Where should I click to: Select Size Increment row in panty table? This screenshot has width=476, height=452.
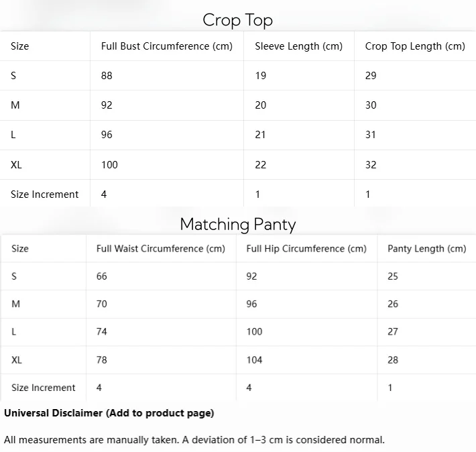click(x=238, y=388)
